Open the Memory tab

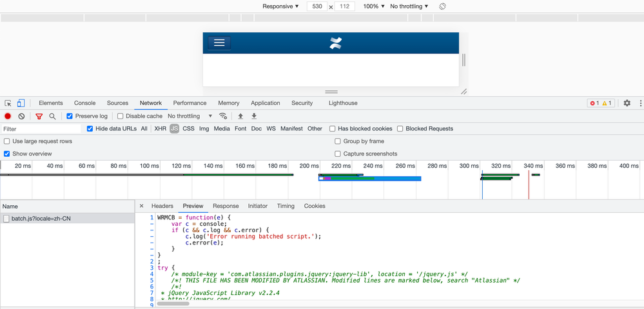click(229, 103)
